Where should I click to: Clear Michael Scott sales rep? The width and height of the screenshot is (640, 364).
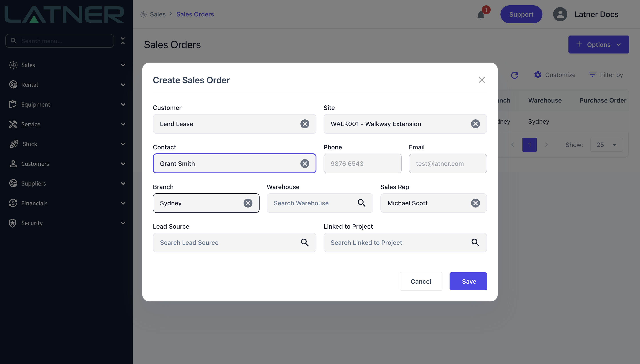coord(475,203)
